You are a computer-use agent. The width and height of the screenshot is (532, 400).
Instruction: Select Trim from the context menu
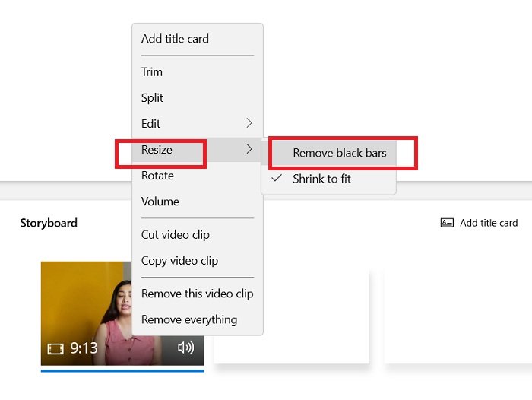197,72
